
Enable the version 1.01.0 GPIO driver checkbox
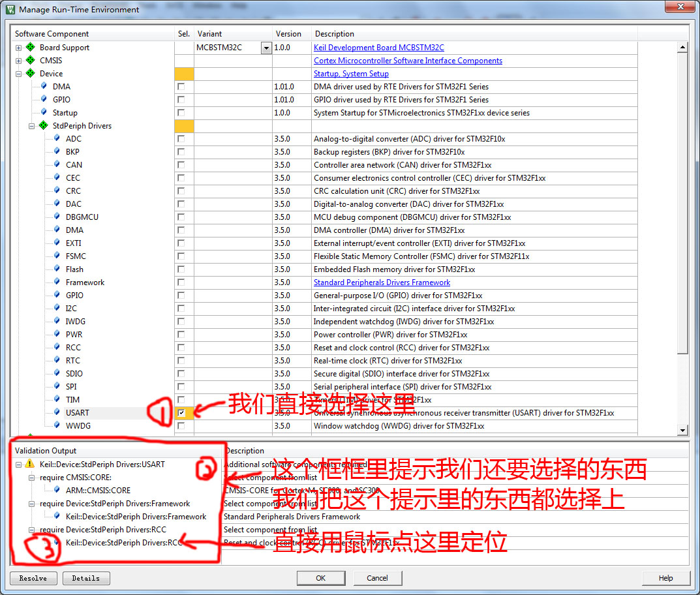pos(181,100)
